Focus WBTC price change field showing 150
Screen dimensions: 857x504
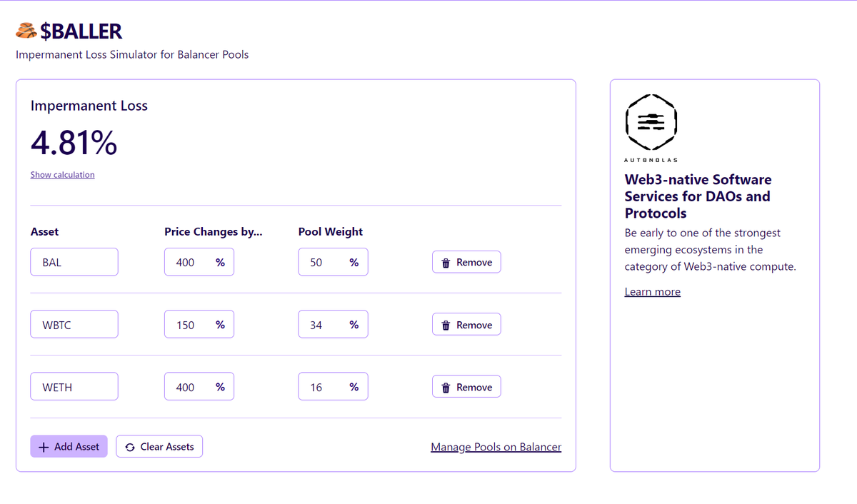coord(199,325)
